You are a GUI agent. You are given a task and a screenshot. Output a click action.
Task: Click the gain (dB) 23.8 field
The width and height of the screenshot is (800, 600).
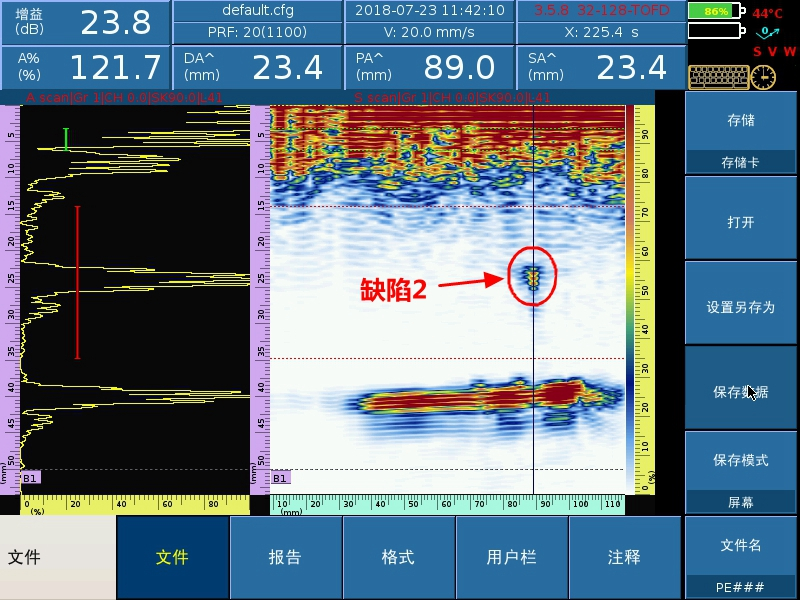pos(85,22)
